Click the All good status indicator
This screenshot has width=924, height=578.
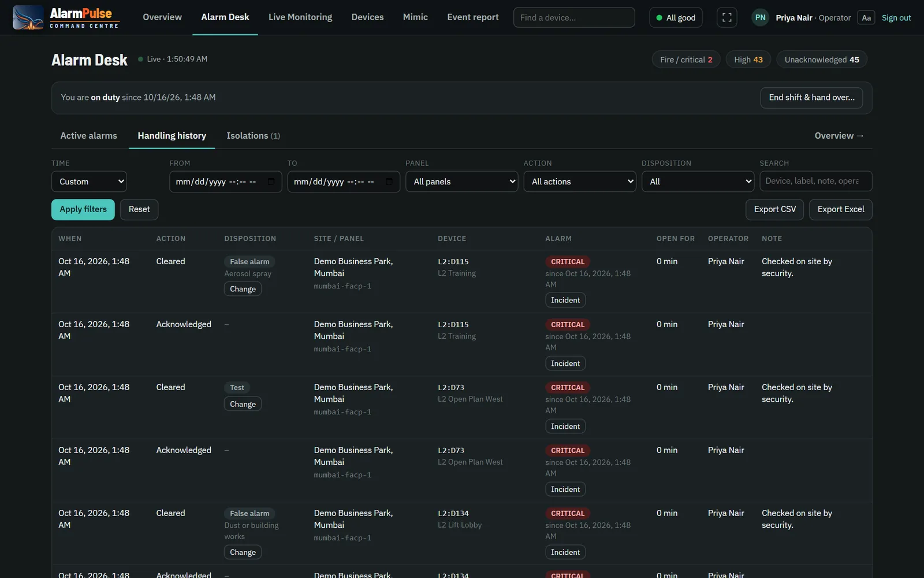tap(676, 17)
